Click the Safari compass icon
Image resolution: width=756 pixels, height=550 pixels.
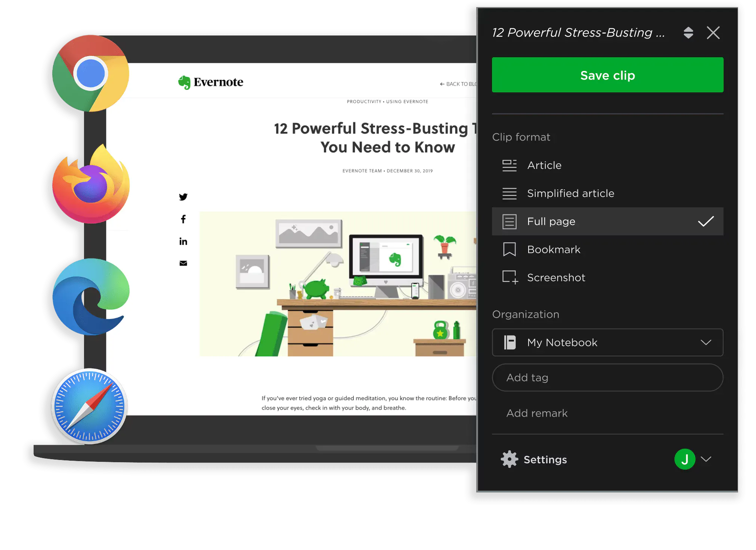(90, 406)
